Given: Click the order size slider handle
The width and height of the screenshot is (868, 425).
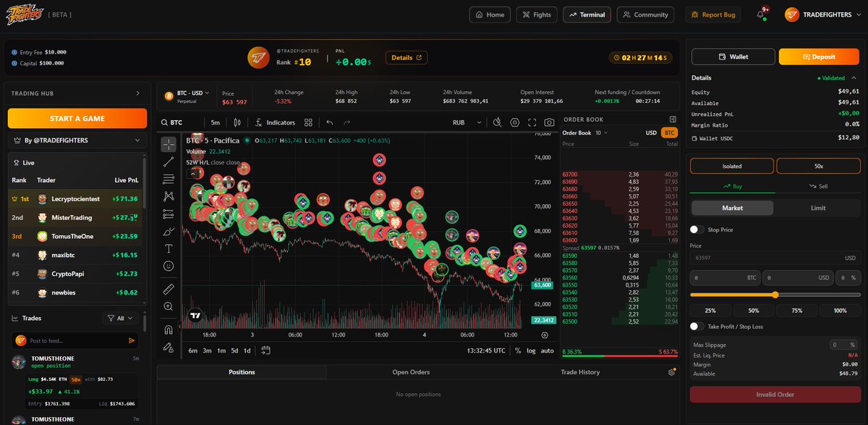Looking at the screenshot, I should pyautogui.click(x=775, y=295).
